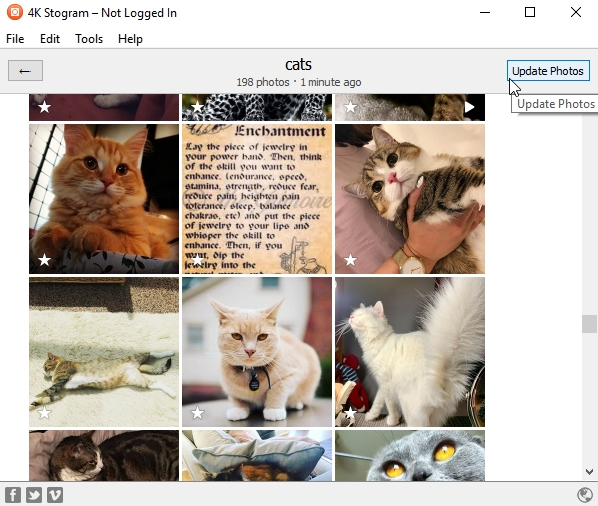Maximize the 4K Stogram window

[530, 12]
